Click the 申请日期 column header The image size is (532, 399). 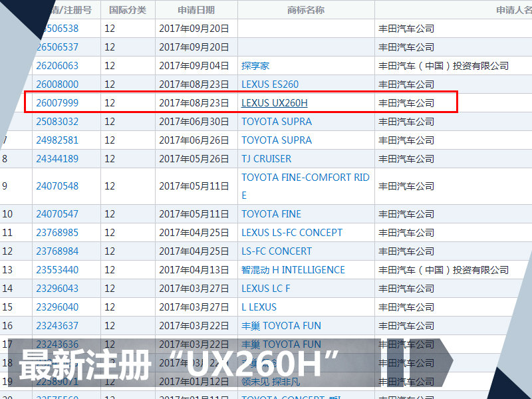(x=196, y=10)
